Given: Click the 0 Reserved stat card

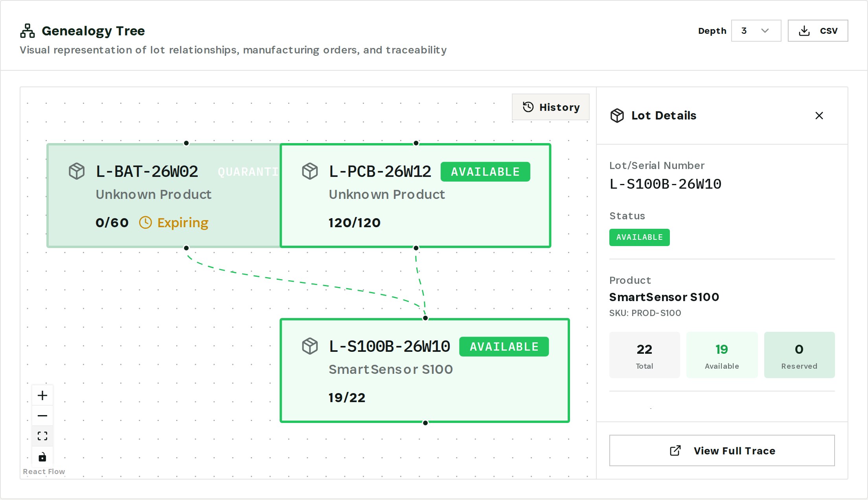Looking at the screenshot, I should click(799, 355).
